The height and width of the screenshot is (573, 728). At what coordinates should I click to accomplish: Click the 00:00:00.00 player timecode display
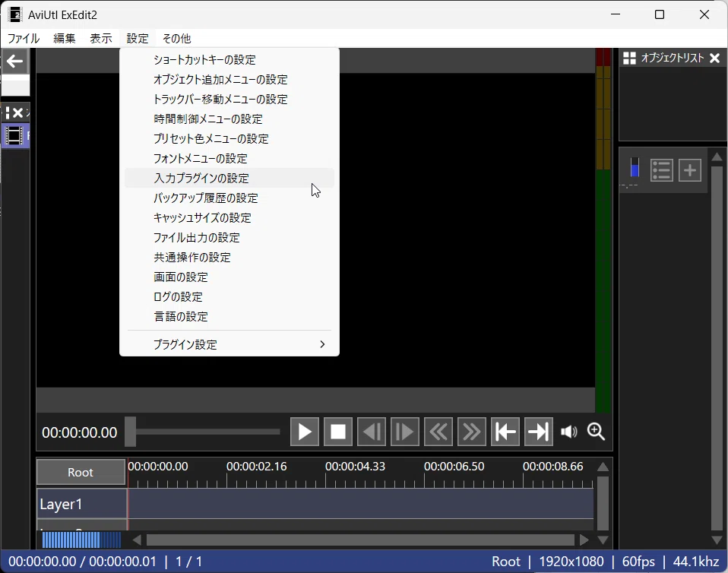(79, 432)
